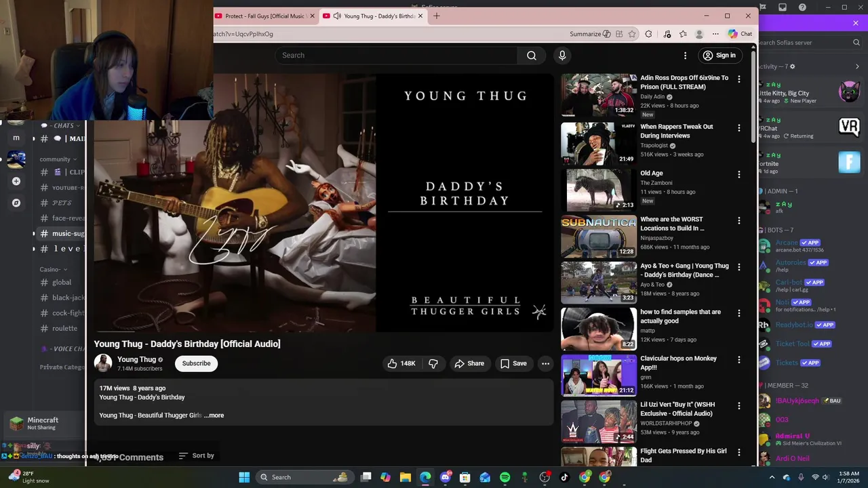
Task: Save the video to a playlist
Action: (x=513, y=364)
